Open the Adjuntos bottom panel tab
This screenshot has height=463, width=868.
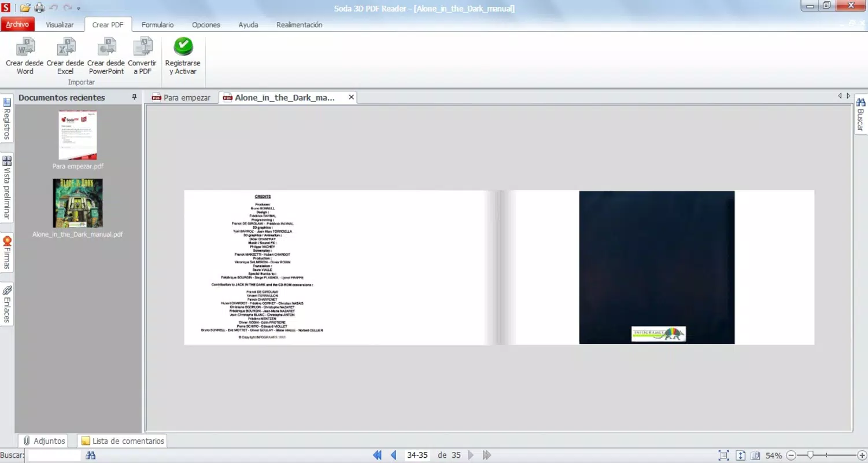[x=43, y=441]
